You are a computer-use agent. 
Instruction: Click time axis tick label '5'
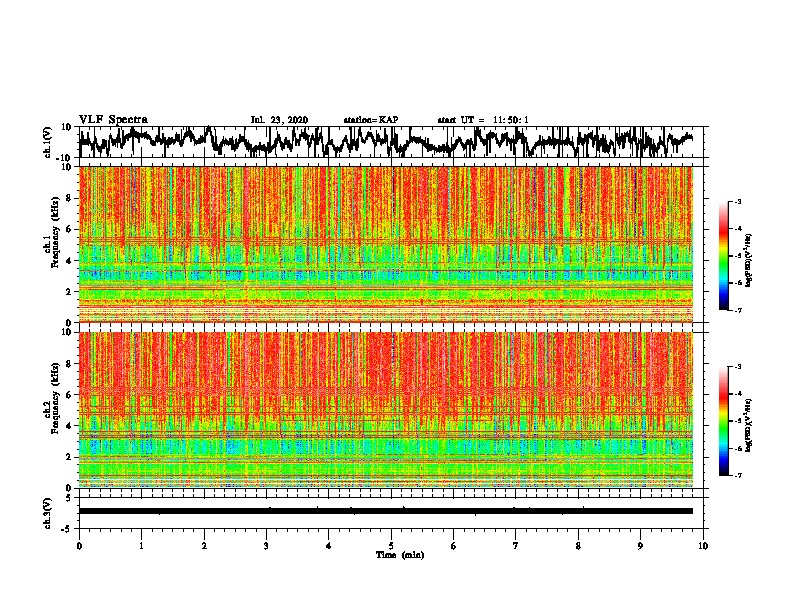[x=391, y=546]
